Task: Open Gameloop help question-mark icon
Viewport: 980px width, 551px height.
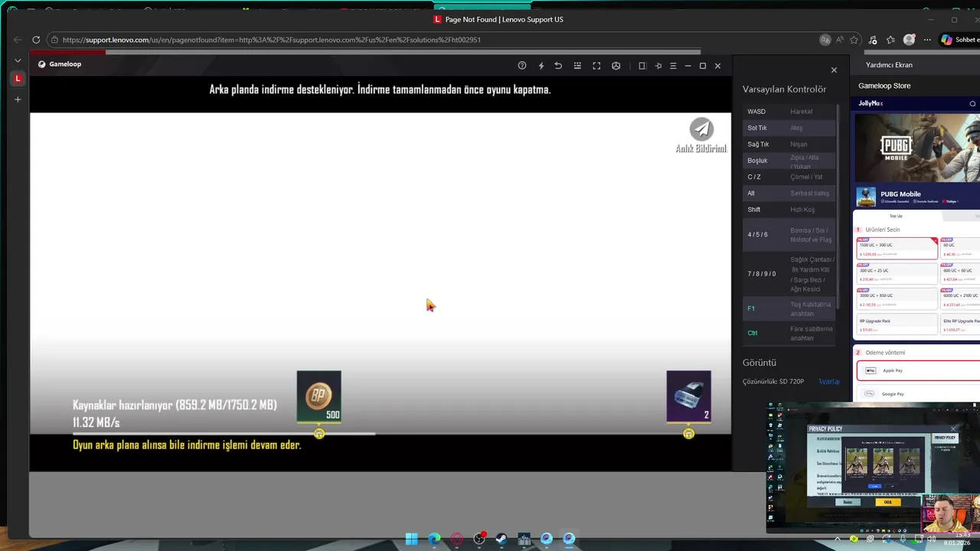Action: (522, 66)
